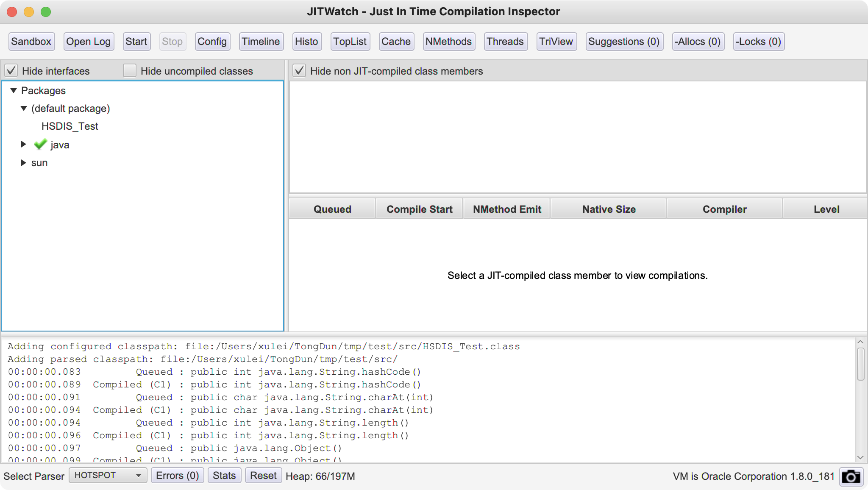Screen dimensions: 868x490
Task: Uncheck Hide interfaces checkbox
Action: pyautogui.click(x=11, y=71)
